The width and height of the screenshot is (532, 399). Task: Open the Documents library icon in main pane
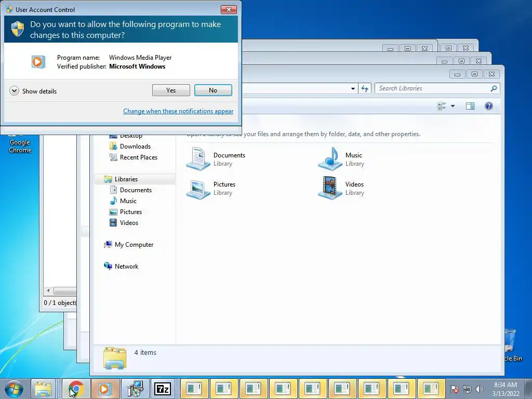point(198,159)
